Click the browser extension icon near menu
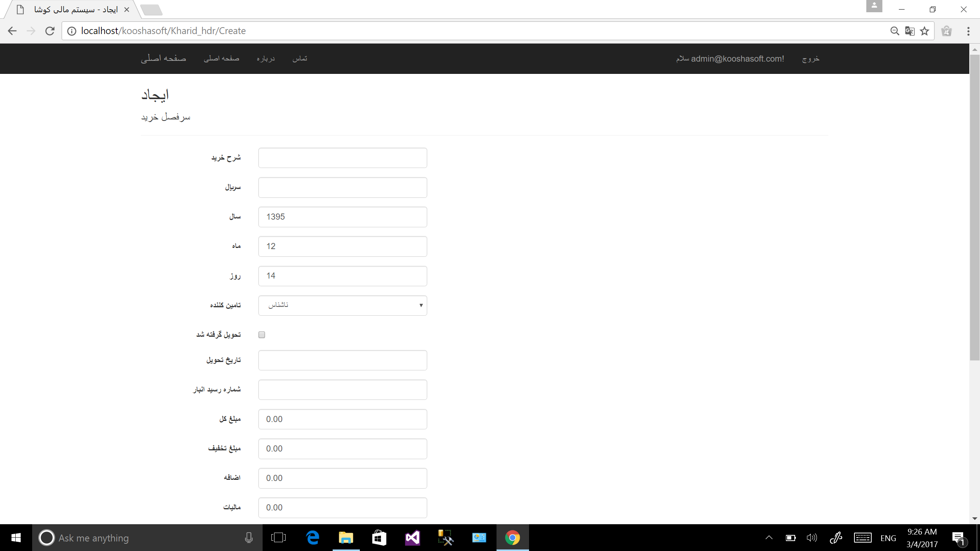The image size is (980, 551). pos(947,31)
